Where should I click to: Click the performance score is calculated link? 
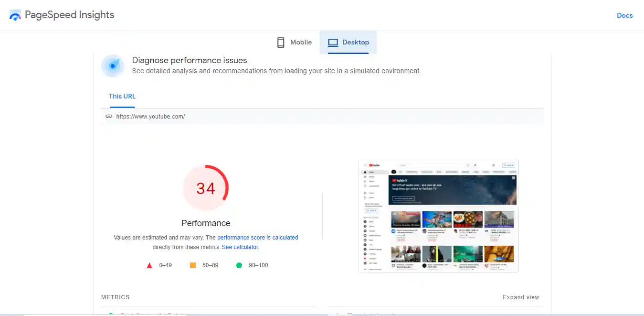pos(257,237)
